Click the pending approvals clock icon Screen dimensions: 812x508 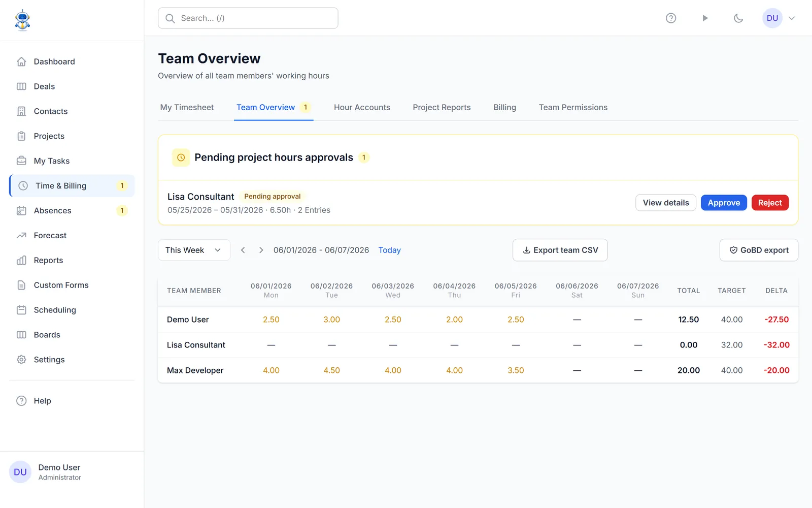tap(181, 157)
